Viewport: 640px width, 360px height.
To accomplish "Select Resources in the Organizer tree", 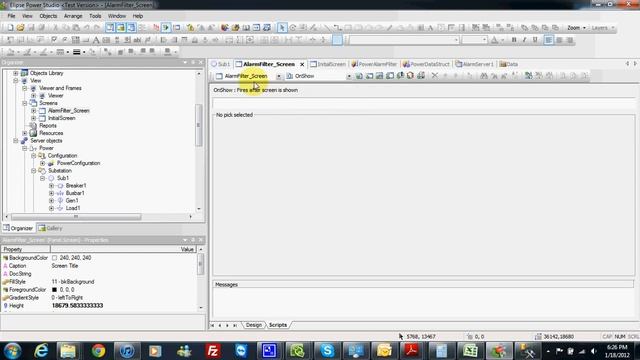I will [51, 133].
